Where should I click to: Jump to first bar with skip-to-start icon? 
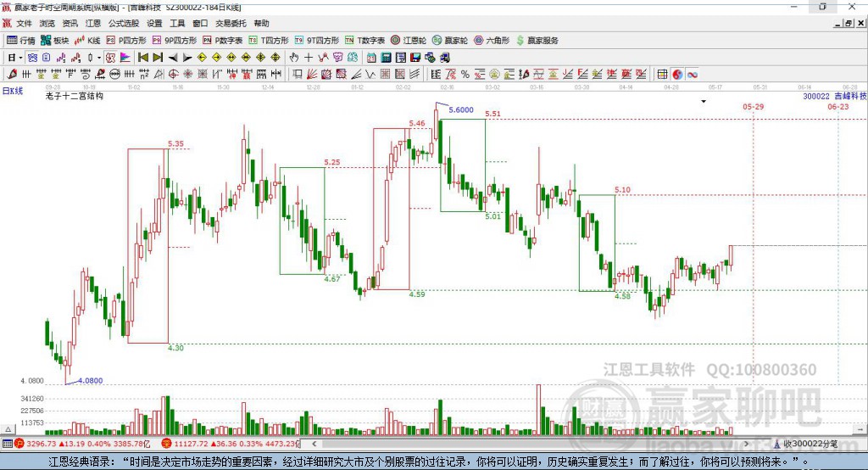pyautogui.click(x=142, y=57)
